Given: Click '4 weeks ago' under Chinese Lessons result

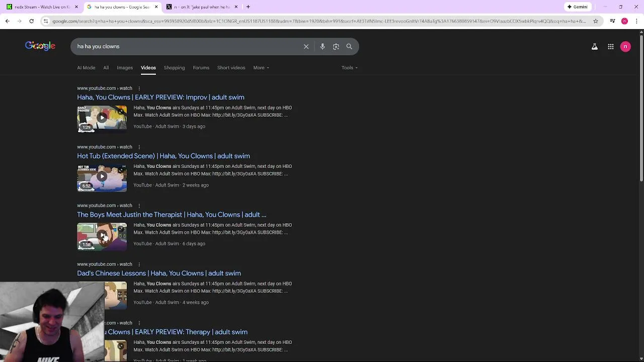Looking at the screenshot, I should (x=195, y=302).
